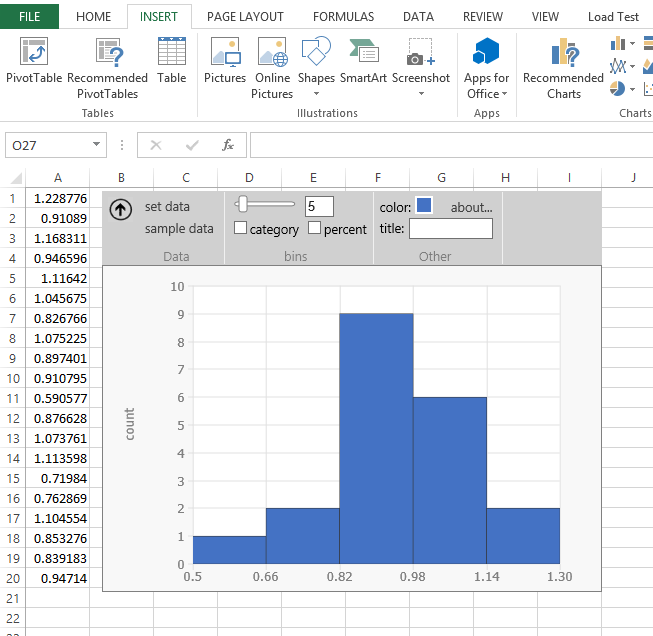
Task: Click the Pictures icon
Action: [x=224, y=53]
